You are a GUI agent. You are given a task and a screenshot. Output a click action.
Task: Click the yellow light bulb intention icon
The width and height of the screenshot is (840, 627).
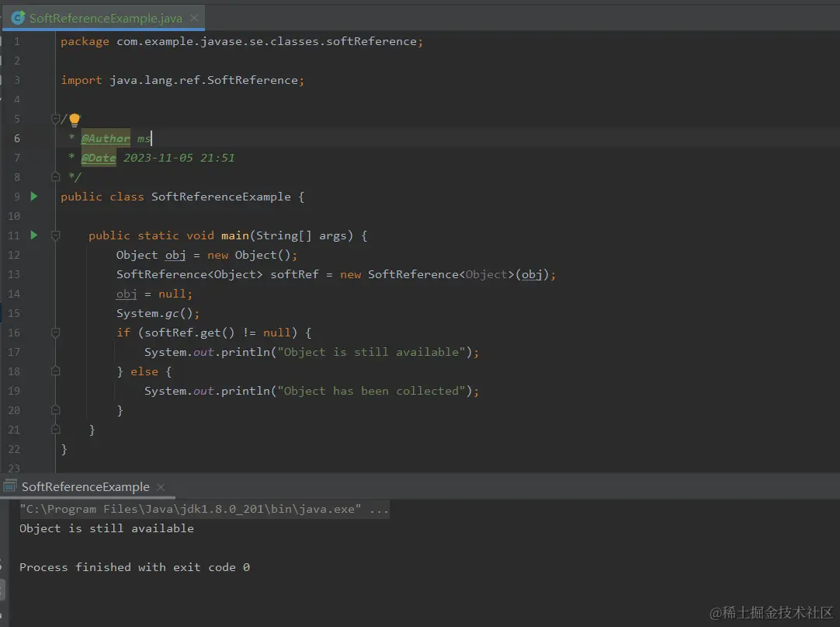coord(75,119)
